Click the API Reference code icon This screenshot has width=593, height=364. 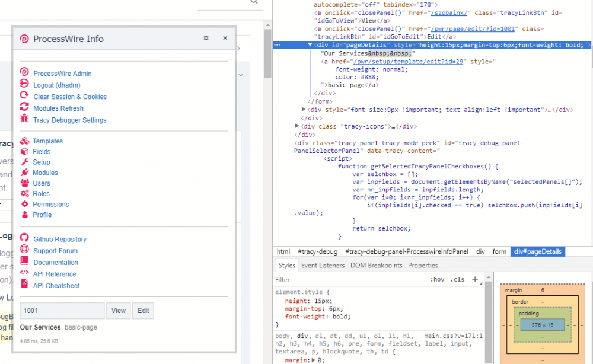(24, 274)
